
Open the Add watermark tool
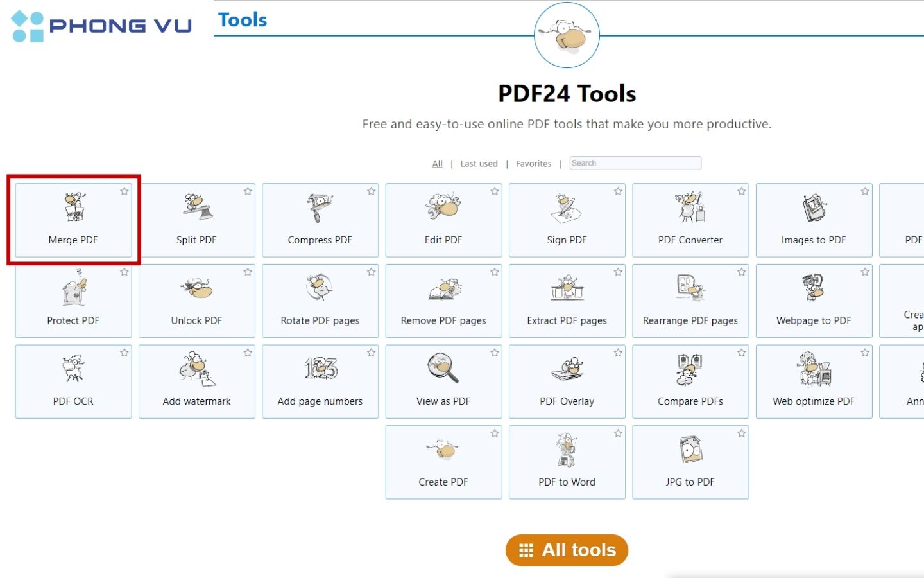197,382
